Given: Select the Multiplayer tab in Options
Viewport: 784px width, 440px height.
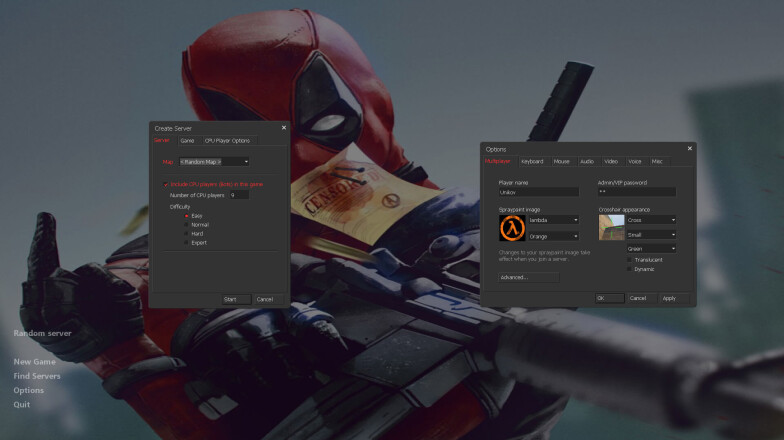Looking at the screenshot, I should pyautogui.click(x=498, y=162).
